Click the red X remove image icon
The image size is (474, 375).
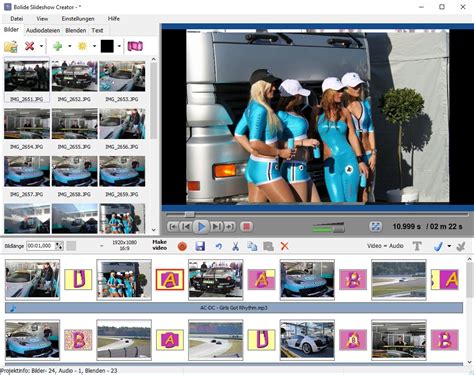coord(30,46)
